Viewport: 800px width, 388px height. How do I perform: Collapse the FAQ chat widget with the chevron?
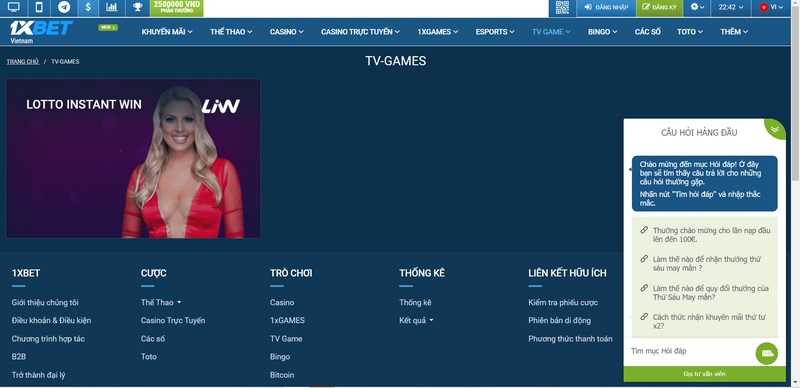(775, 129)
